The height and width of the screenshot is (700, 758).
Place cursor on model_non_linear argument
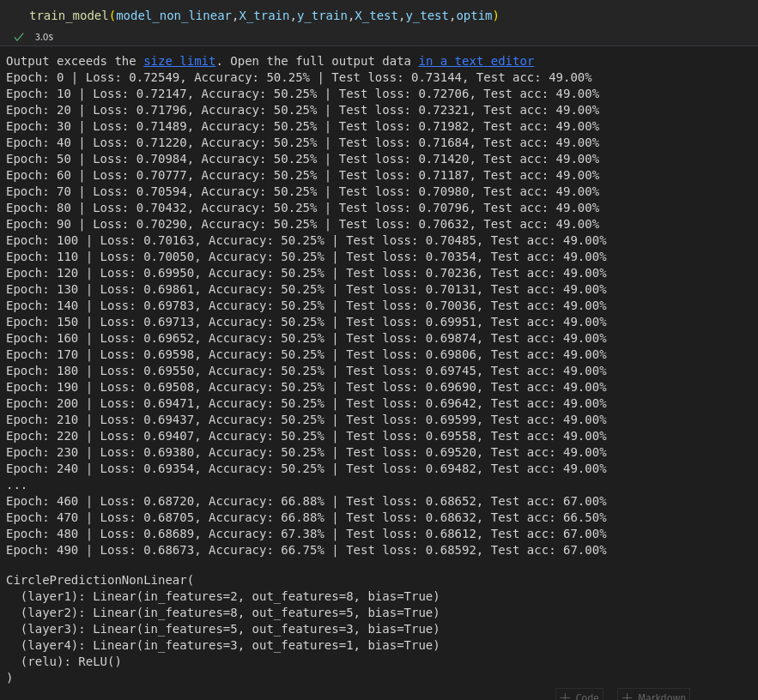pos(173,15)
